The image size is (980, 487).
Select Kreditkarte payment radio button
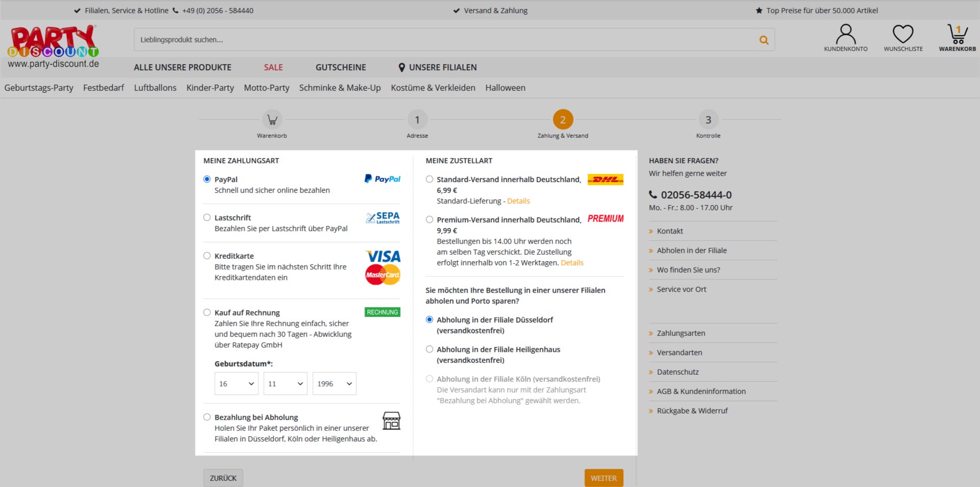tap(207, 256)
